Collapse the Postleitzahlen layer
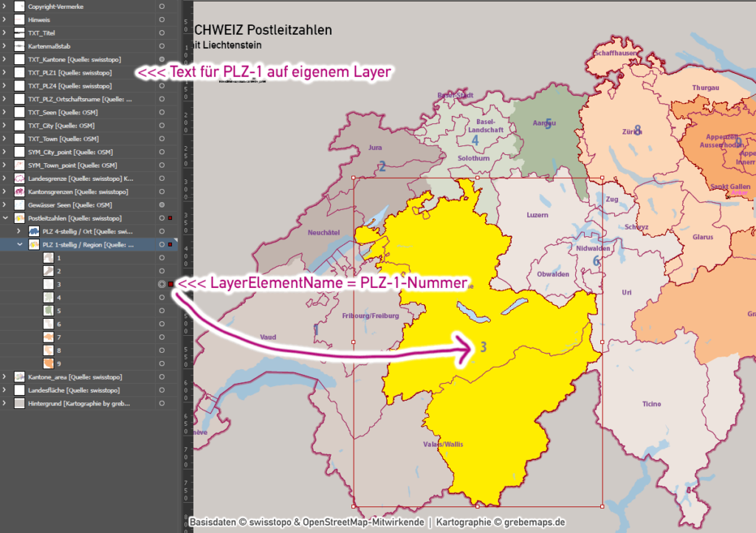 [6, 218]
